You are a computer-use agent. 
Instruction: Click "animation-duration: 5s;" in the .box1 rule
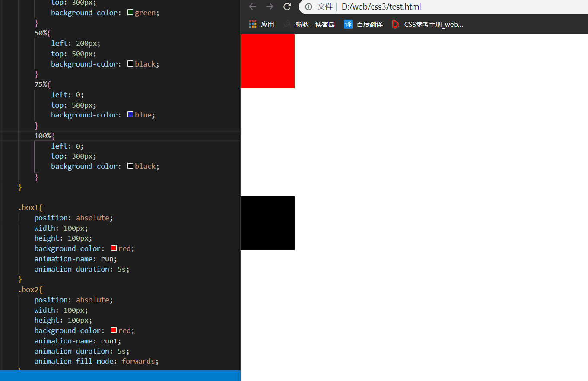[x=82, y=269]
